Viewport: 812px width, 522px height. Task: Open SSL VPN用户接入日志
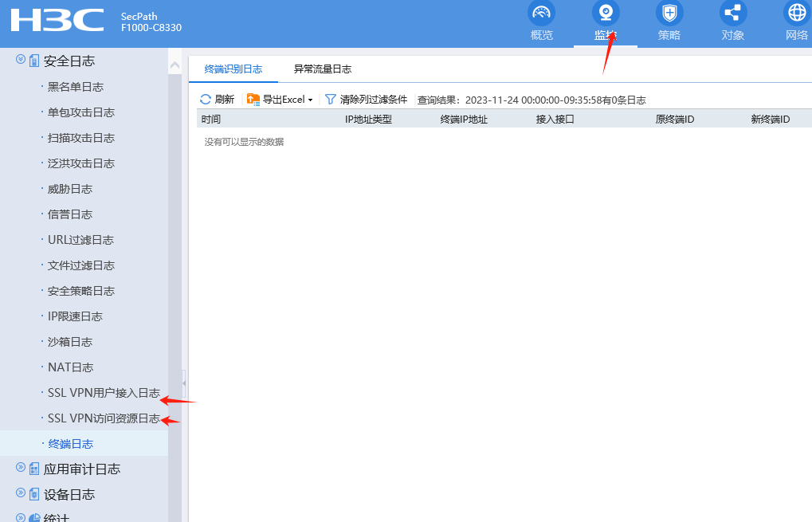[x=104, y=393]
